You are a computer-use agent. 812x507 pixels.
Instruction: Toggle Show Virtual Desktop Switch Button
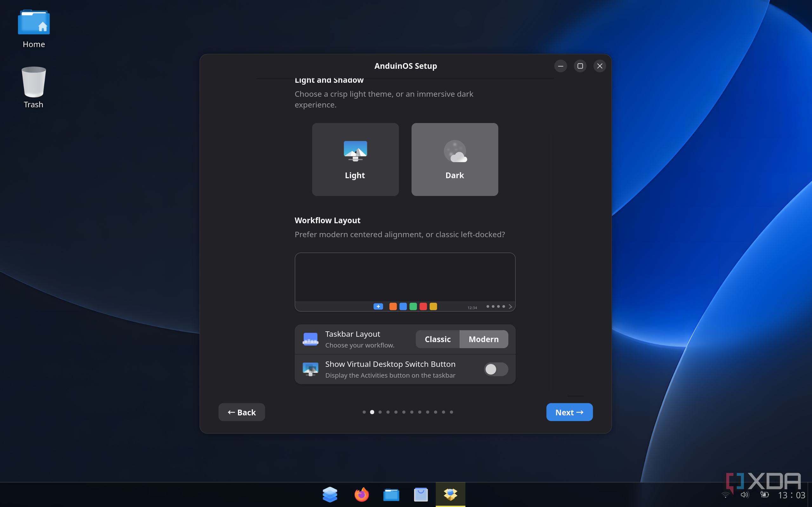pyautogui.click(x=496, y=369)
